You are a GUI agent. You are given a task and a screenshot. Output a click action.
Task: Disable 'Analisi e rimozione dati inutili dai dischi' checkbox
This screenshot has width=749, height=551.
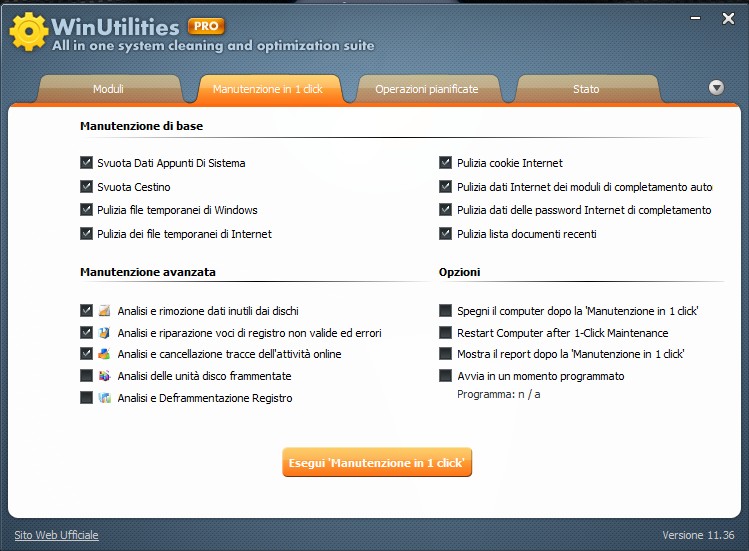86,311
